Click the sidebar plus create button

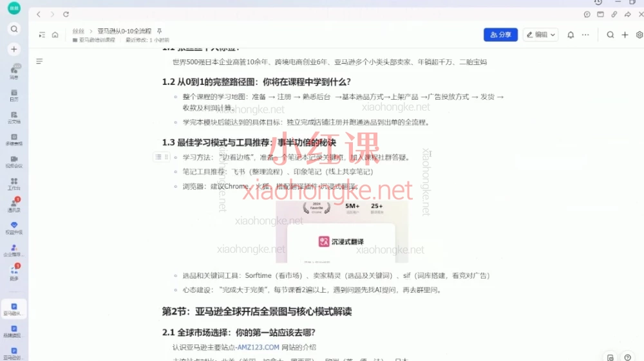point(14,49)
